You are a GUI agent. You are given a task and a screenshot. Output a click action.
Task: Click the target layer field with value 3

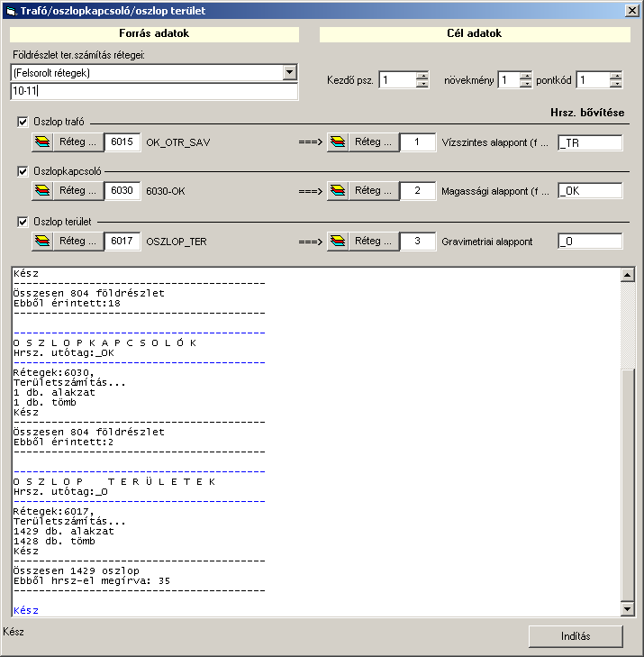coord(417,241)
